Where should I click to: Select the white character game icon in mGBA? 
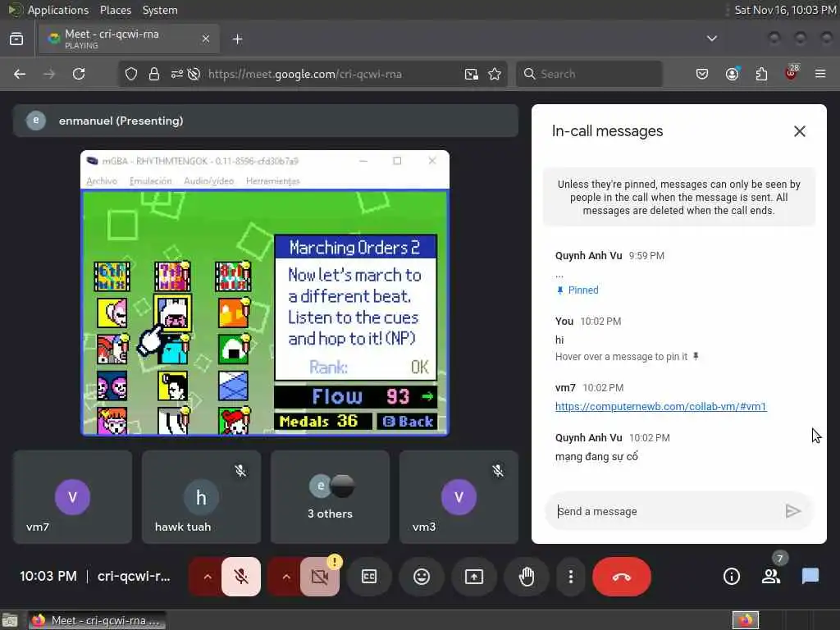(x=172, y=313)
